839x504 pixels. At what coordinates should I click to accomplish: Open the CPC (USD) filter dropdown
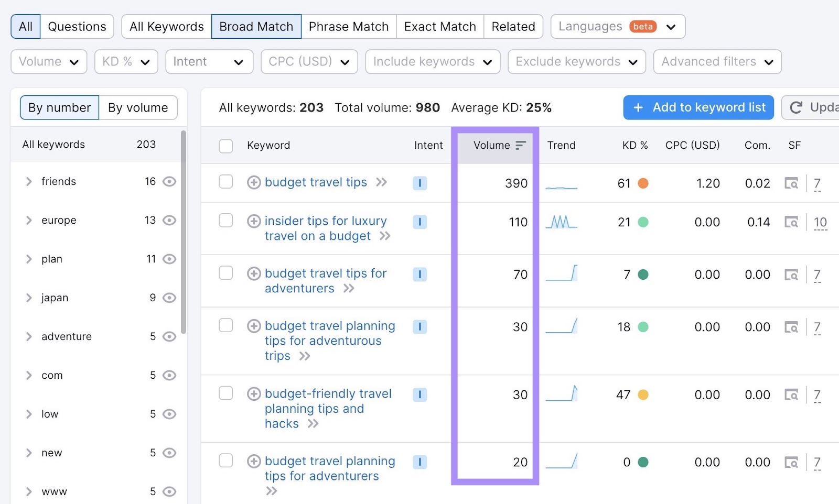point(309,62)
